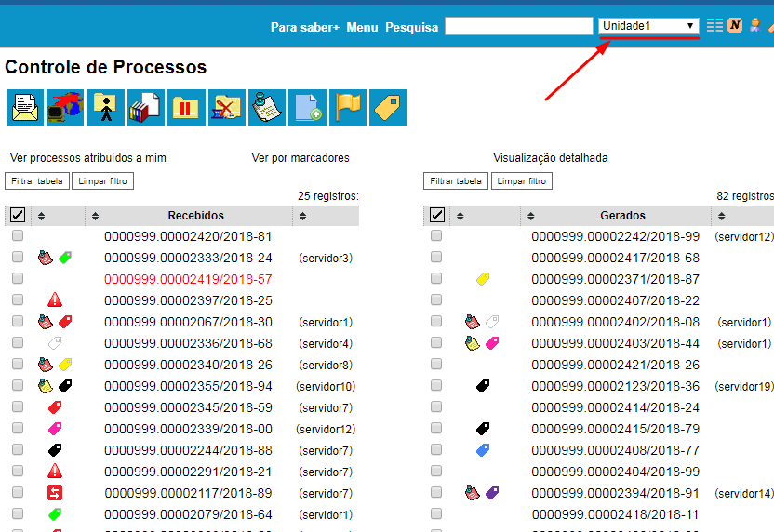Click the orange N icon in header
The height and width of the screenshot is (532, 774).
(735, 25)
